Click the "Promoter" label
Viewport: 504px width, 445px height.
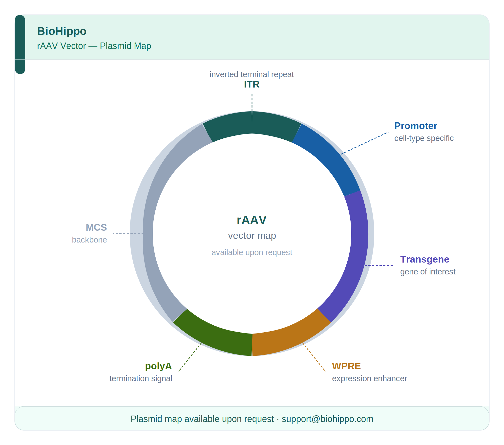tap(416, 126)
